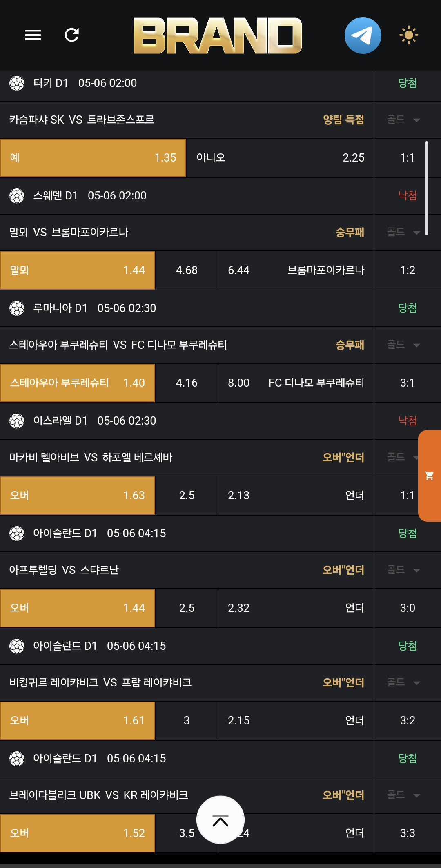
Task: Choose 브롬마포이카르나 6.44 odds
Action: [x=296, y=270]
